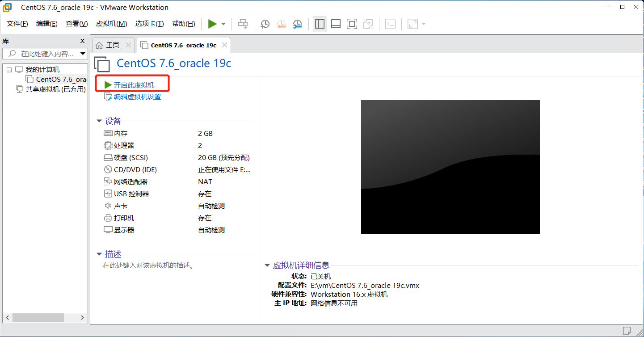Open the 帮助(H) menu
The image size is (644, 337).
tap(184, 24)
